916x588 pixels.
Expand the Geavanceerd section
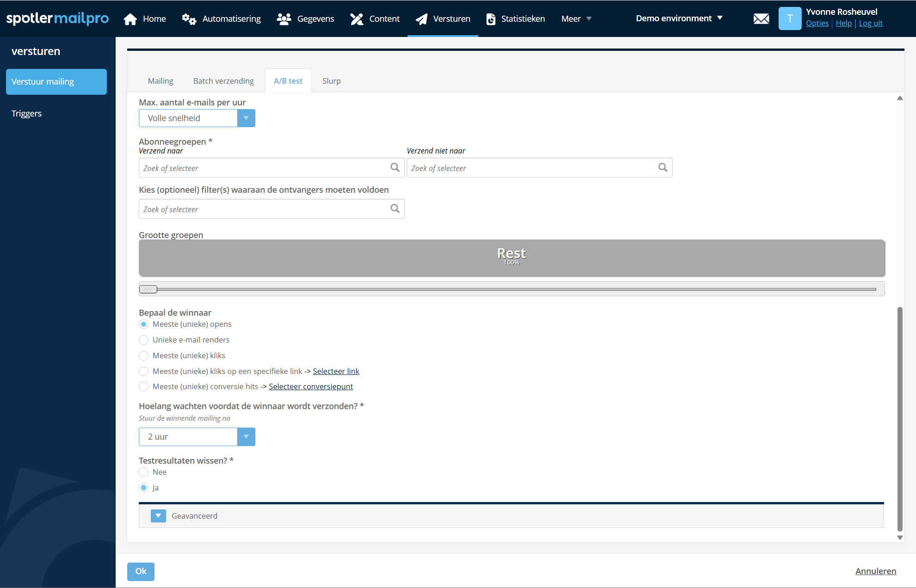click(158, 516)
